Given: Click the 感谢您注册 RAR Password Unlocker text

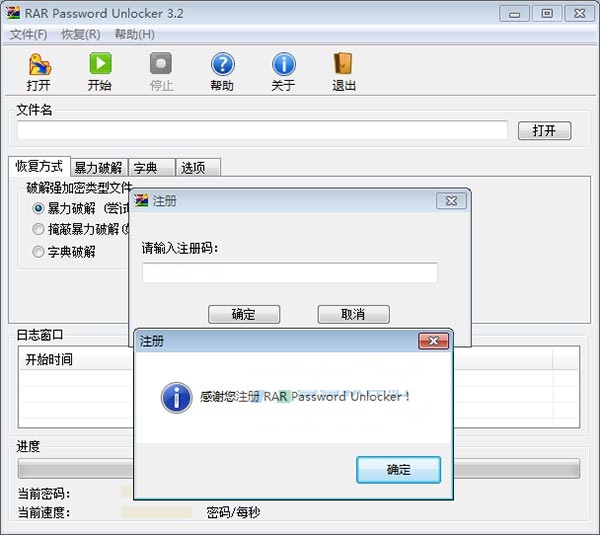Looking at the screenshot, I should 304,397.
